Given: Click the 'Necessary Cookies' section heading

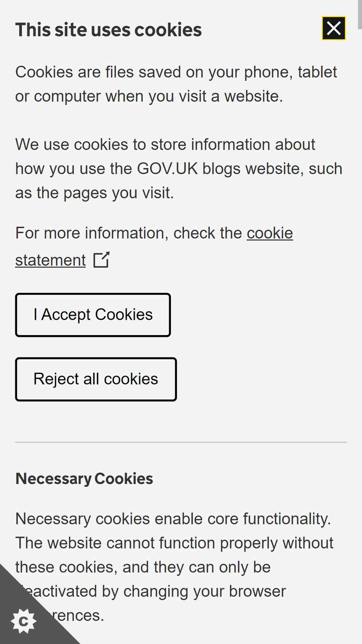Looking at the screenshot, I should 84,479.
